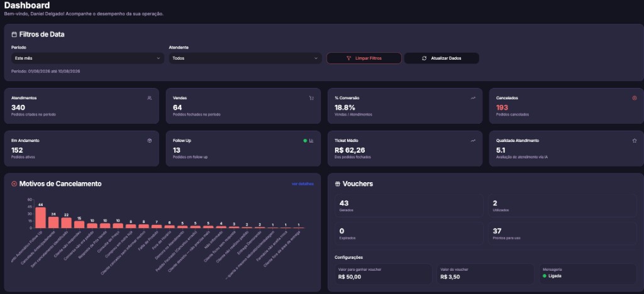The image size is (644, 294).
Task: Click the Ticket Médio value R$ 62,26
Action: click(350, 150)
